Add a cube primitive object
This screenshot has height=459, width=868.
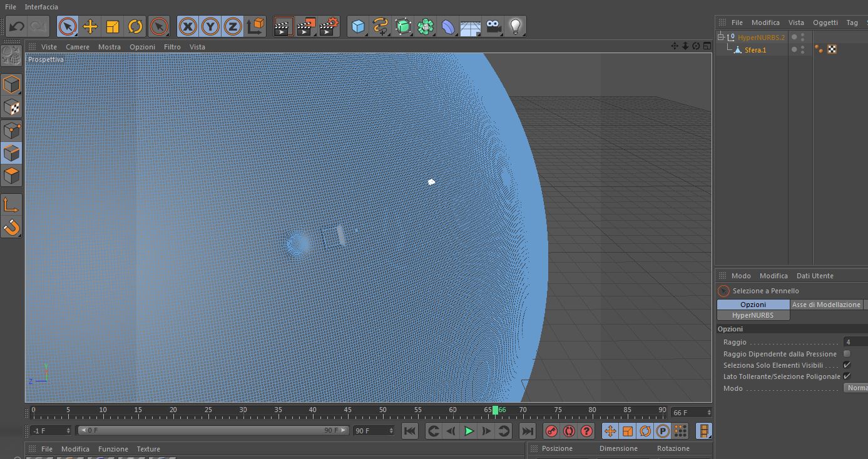pyautogui.click(x=358, y=26)
